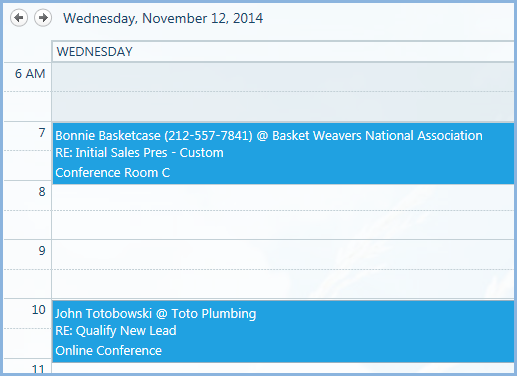Click the 7 hour label in time bar

click(42, 133)
